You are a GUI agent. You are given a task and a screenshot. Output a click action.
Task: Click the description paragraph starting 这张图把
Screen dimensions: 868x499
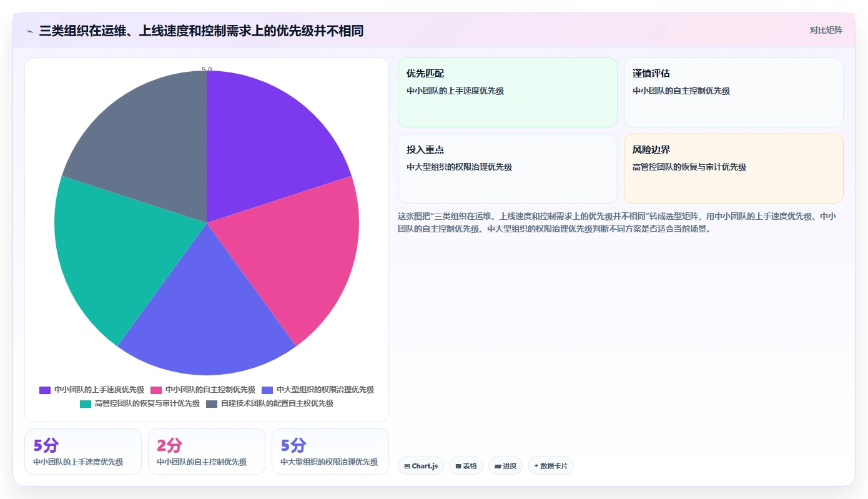tap(617, 222)
